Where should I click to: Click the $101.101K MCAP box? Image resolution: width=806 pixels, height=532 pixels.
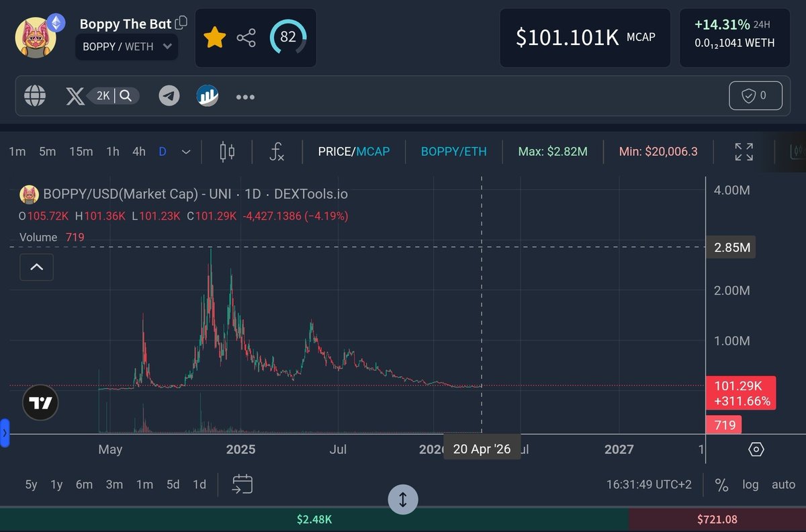[585, 38]
